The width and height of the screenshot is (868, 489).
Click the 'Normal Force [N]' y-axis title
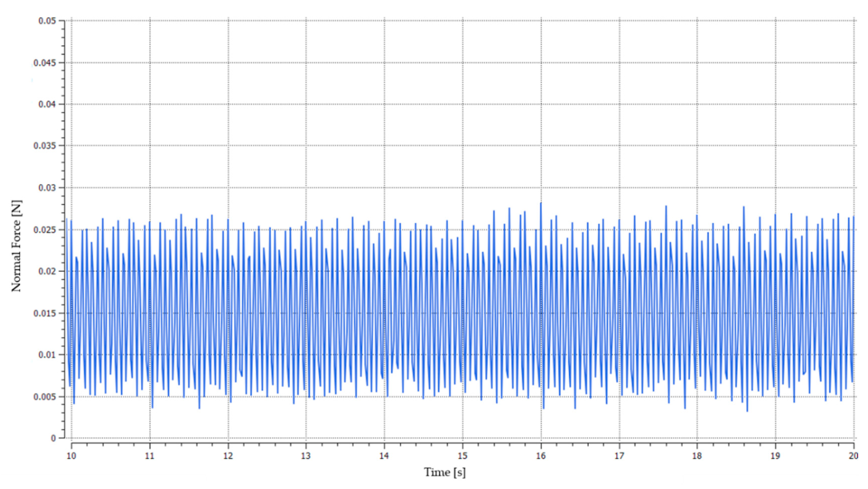16,246
